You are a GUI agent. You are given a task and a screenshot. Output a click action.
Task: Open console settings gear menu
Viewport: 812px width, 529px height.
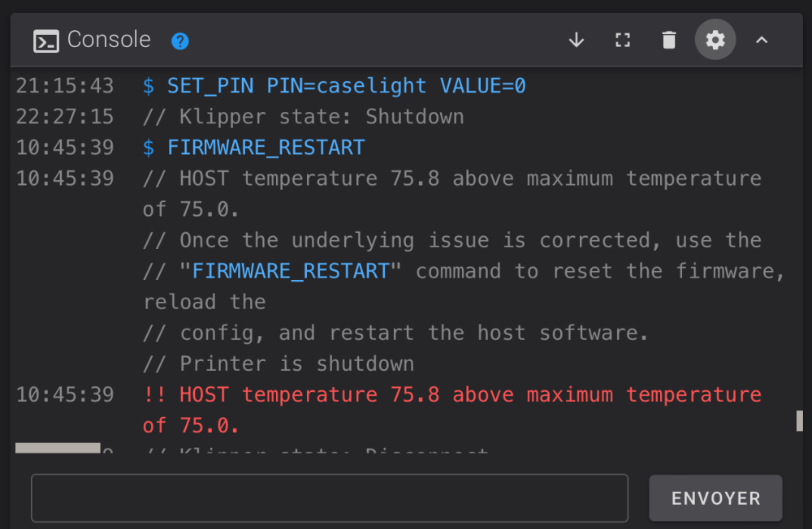click(715, 40)
